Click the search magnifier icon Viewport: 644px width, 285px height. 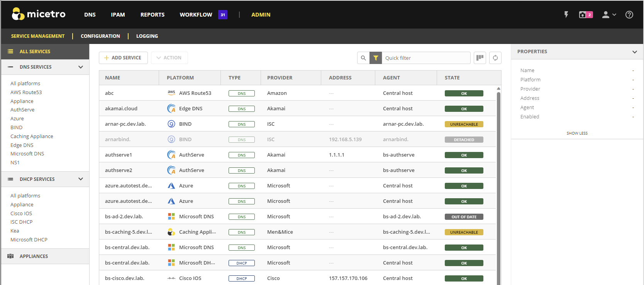tap(363, 58)
